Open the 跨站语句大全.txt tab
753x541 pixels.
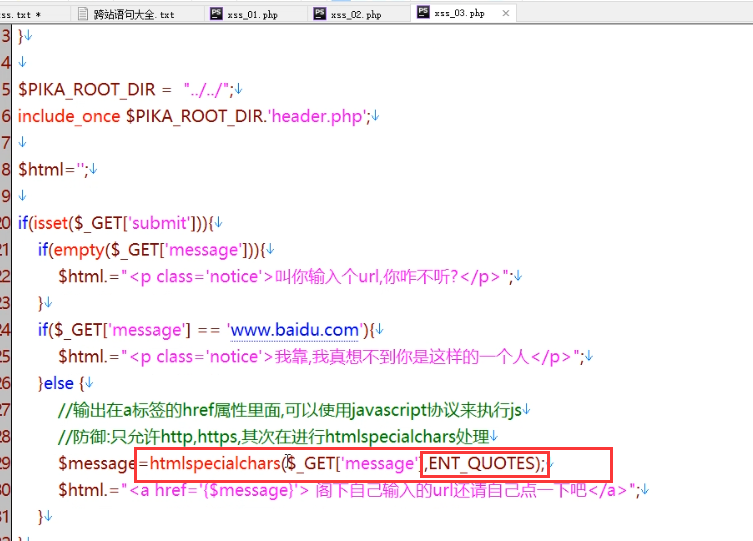(x=133, y=14)
